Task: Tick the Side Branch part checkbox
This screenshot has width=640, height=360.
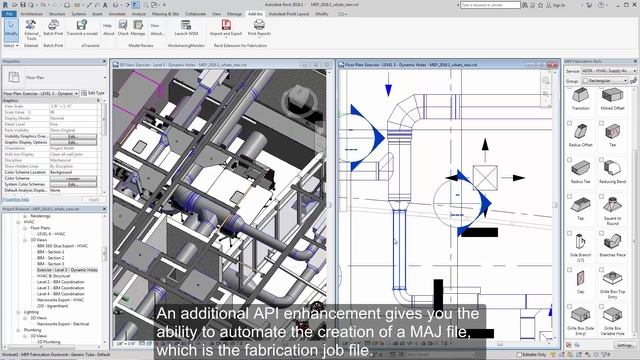Action: (x=569, y=233)
